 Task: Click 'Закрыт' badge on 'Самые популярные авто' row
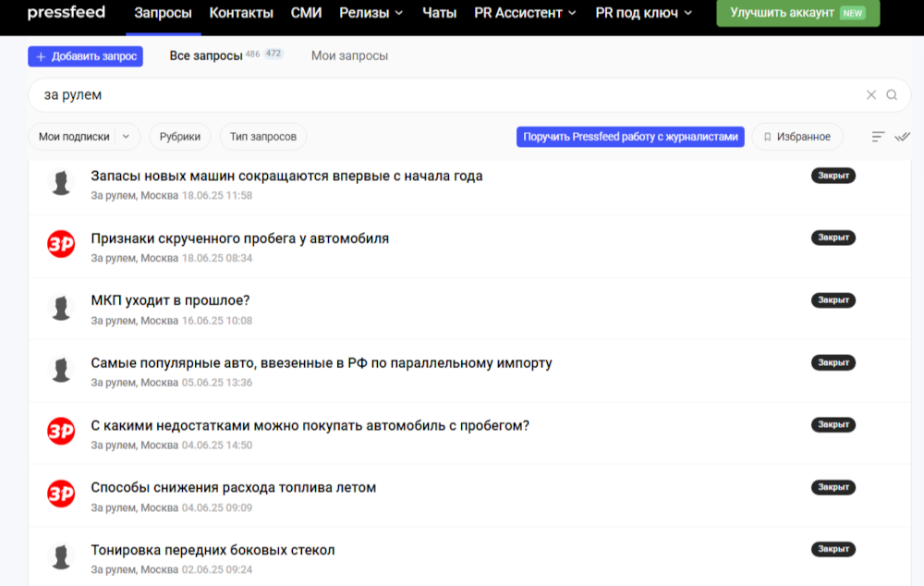coord(833,362)
